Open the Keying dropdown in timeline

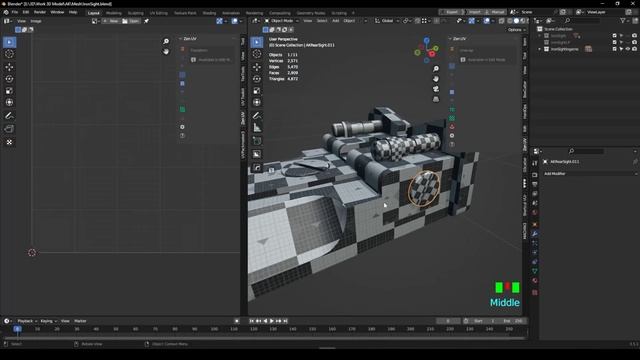point(48,321)
